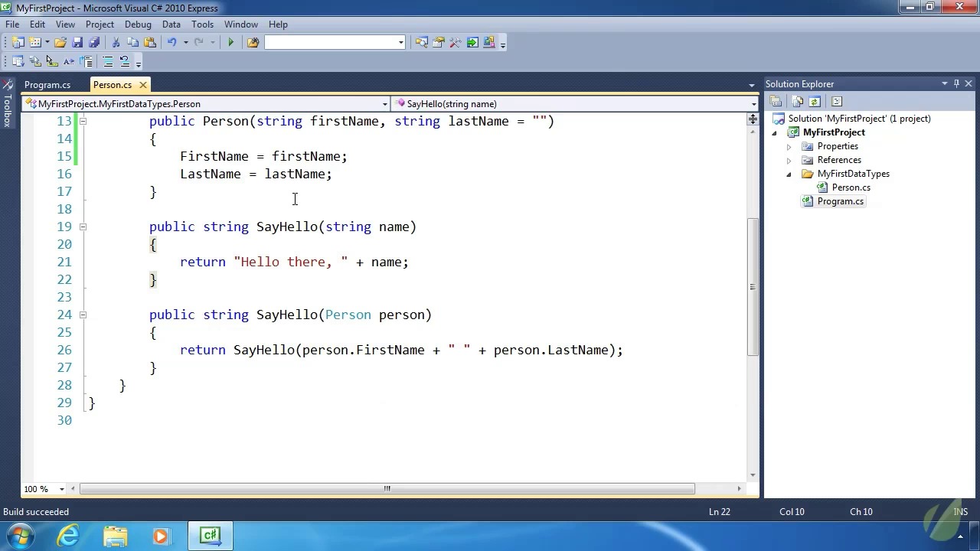Click the Display Object Member List icon
This screenshot has width=980, height=551.
click(x=18, y=62)
